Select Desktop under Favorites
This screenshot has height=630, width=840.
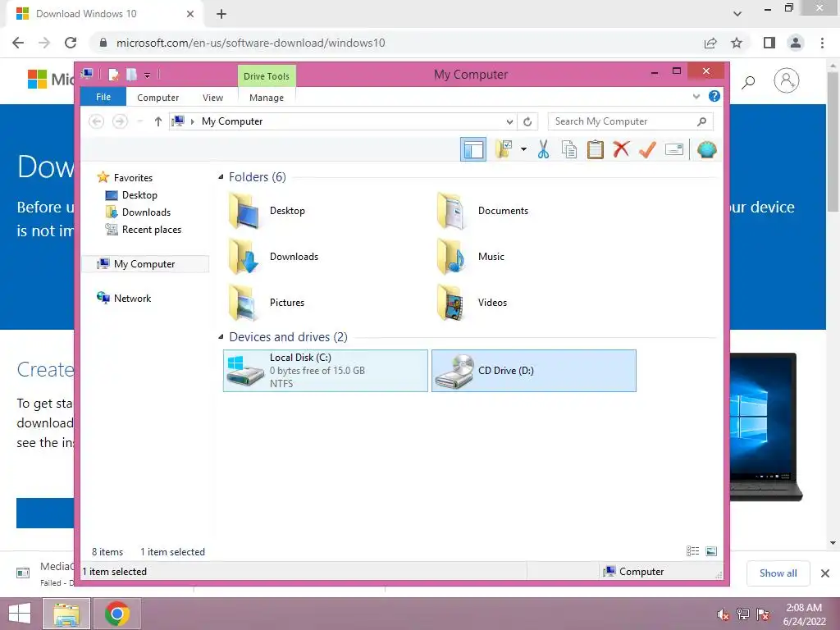click(139, 195)
